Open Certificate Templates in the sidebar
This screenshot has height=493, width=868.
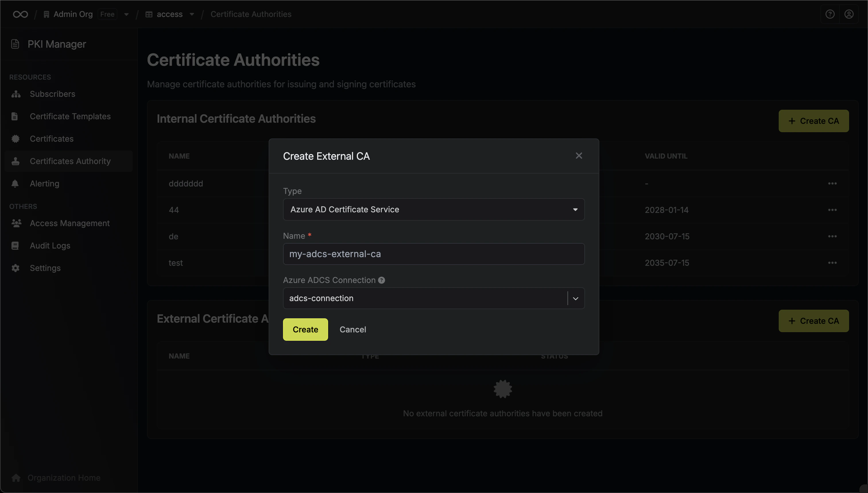(x=69, y=116)
